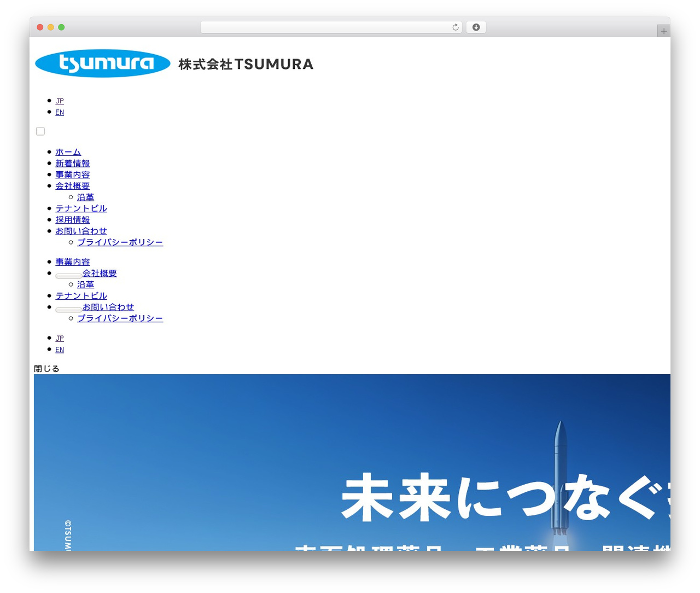Image resolution: width=700 pixels, height=593 pixels.
Task: Open the 新着情報 link
Action: [72, 164]
